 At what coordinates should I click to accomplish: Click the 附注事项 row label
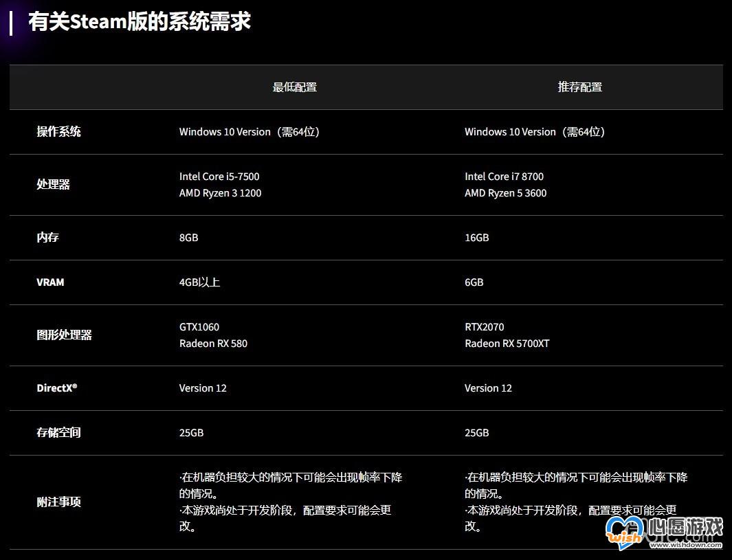59,502
